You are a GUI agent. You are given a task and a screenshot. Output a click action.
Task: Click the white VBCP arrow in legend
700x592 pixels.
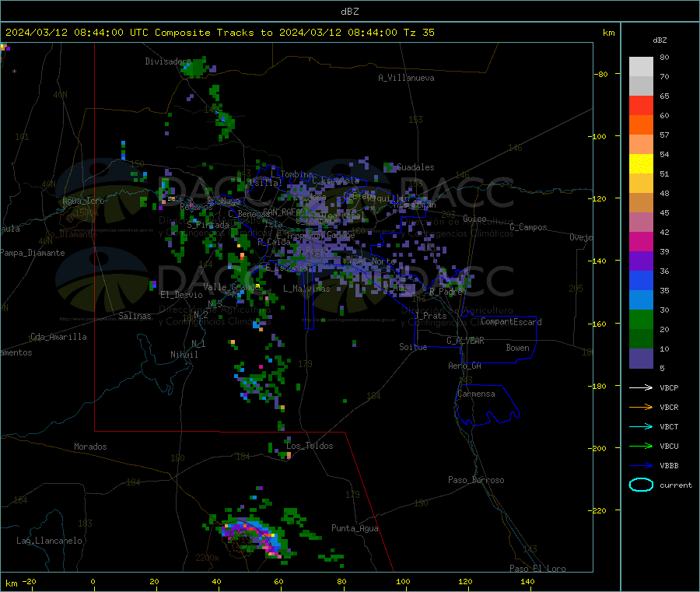[x=641, y=387]
